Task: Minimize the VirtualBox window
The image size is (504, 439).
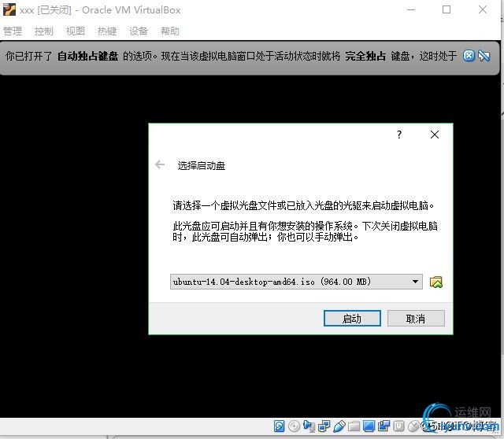Action: 411,9
